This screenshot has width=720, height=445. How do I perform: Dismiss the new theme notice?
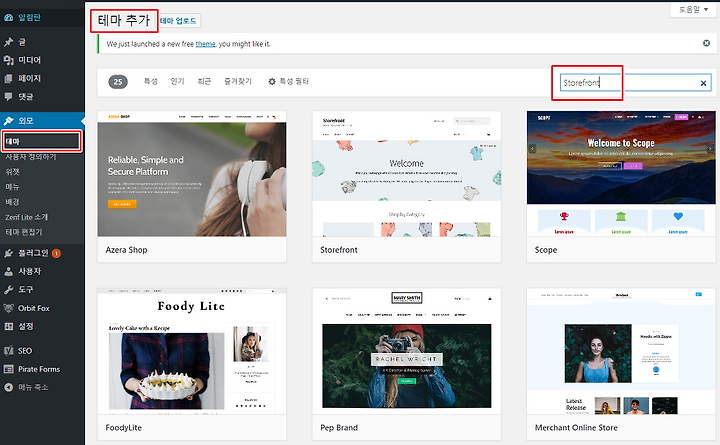pos(706,43)
